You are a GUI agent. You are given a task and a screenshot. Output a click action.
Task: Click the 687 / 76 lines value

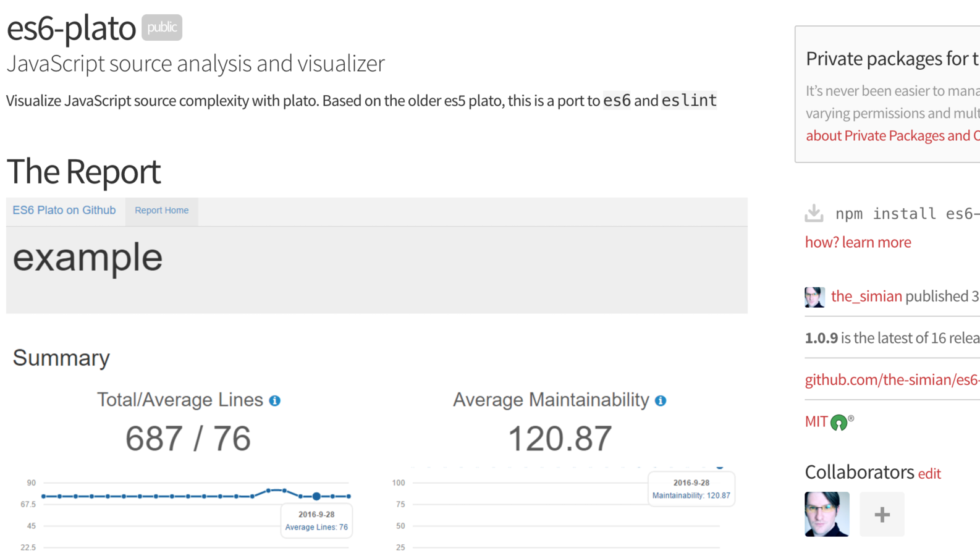coord(188,439)
